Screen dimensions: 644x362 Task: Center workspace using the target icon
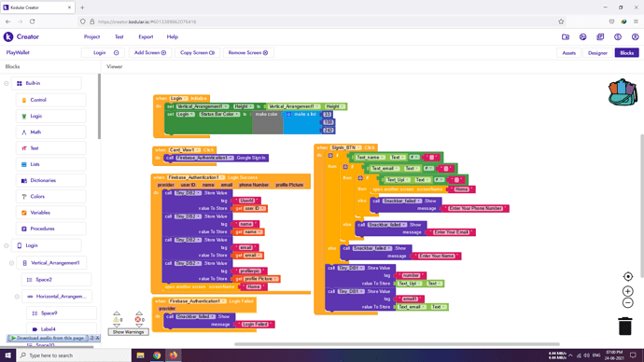click(627, 276)
